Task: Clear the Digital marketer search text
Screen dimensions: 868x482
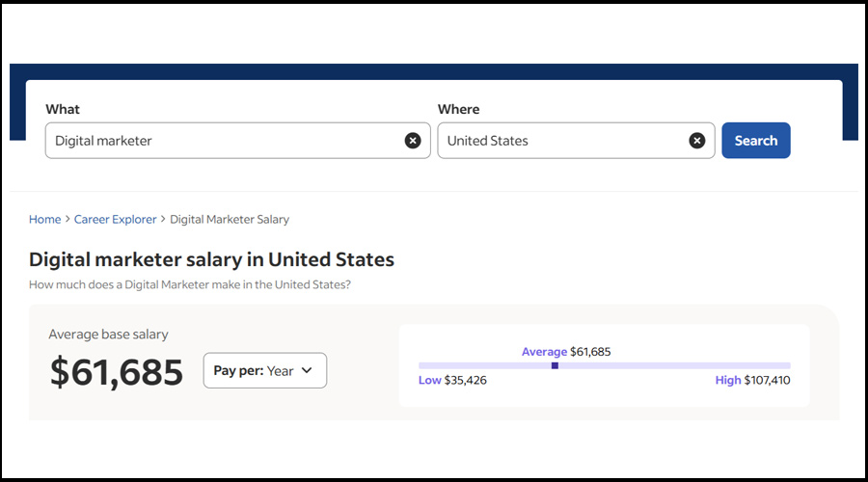Action: (x=413, y=141)
